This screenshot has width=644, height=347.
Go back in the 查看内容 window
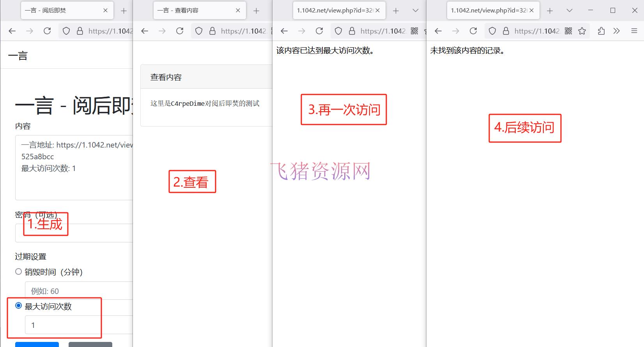click(x=145, y=31)
